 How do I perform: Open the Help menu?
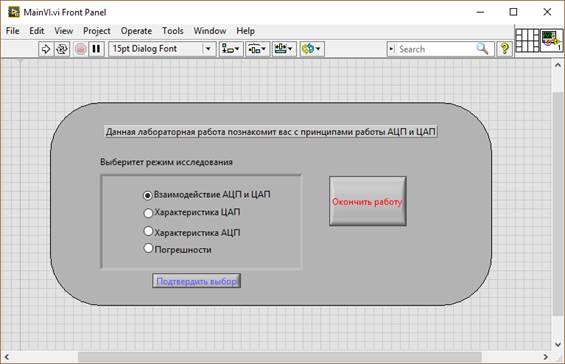tap(245, 31)
